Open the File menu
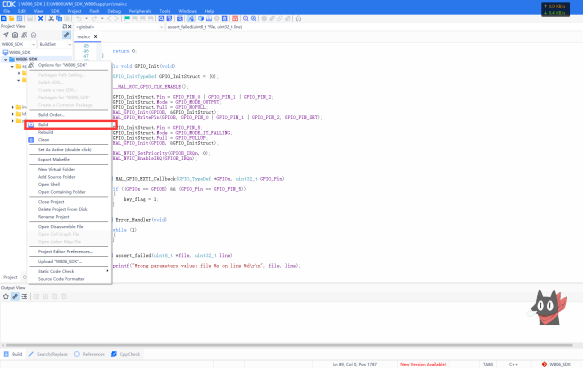The width and height of the screenshot is (583, 369). point(7,11)
